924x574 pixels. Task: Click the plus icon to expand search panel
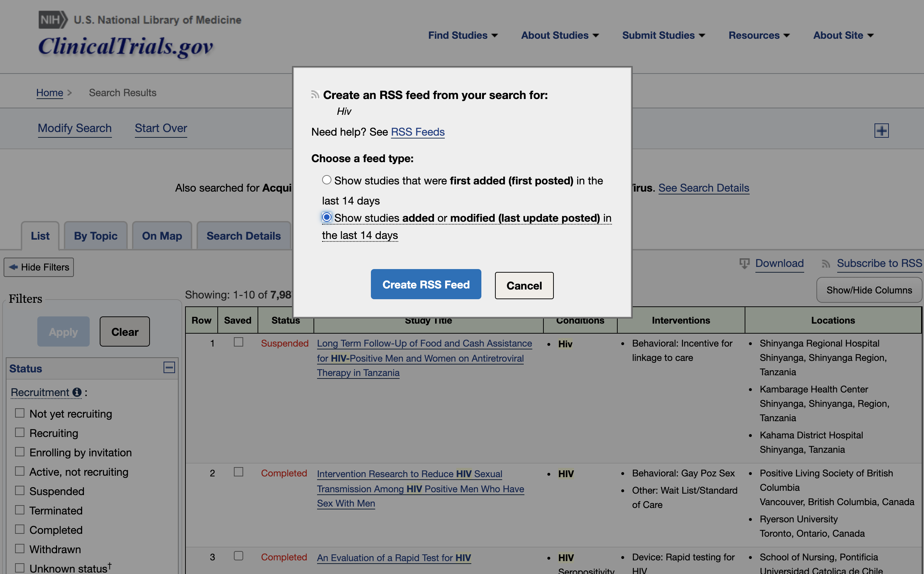881,131
